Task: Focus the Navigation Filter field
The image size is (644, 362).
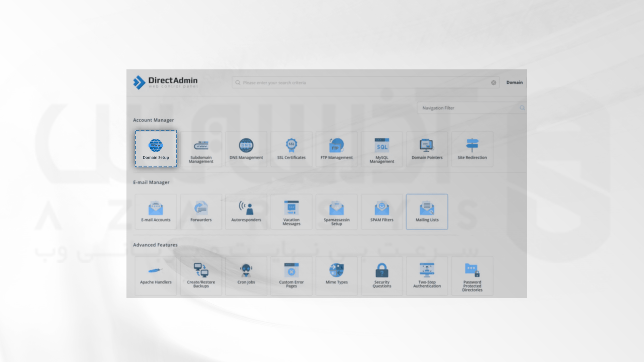Action: (471, 108)
